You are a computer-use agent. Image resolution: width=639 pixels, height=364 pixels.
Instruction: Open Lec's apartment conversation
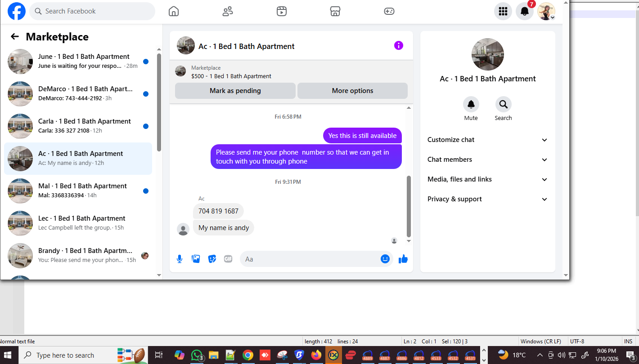point(78,223)
